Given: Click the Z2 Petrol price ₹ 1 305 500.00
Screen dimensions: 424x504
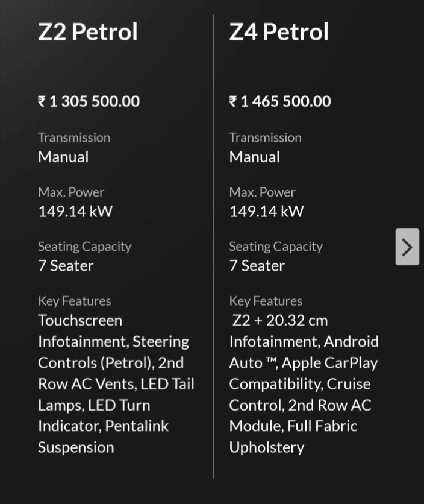Looking at the screenshot, I should [89, 101].
